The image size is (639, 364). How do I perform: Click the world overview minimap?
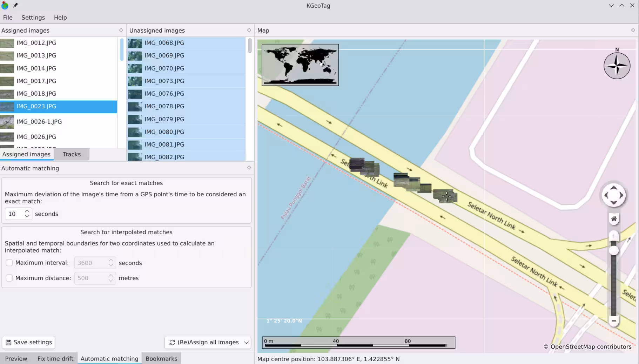tap(300, 65)
